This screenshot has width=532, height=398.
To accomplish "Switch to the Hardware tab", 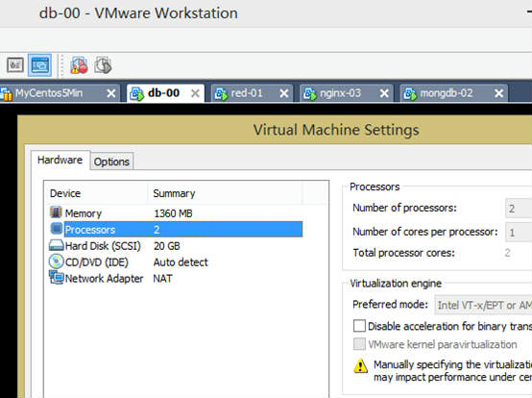I will (60, 160).
